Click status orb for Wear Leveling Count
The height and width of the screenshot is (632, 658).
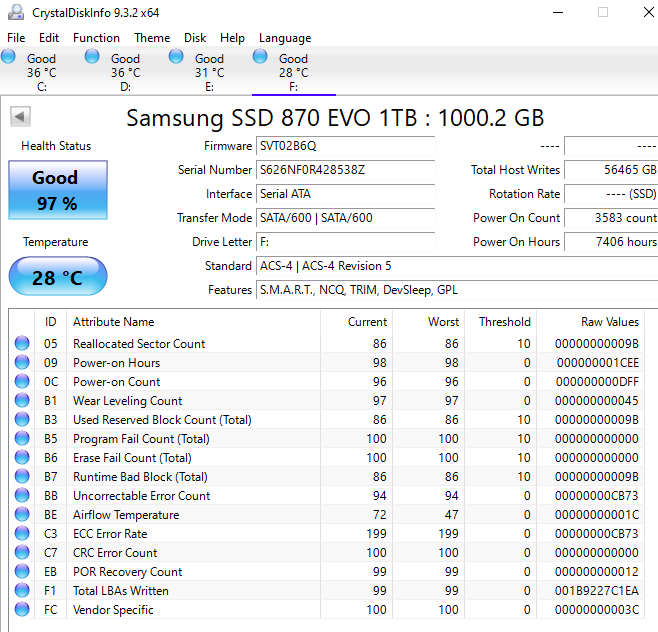pos(22,401)
